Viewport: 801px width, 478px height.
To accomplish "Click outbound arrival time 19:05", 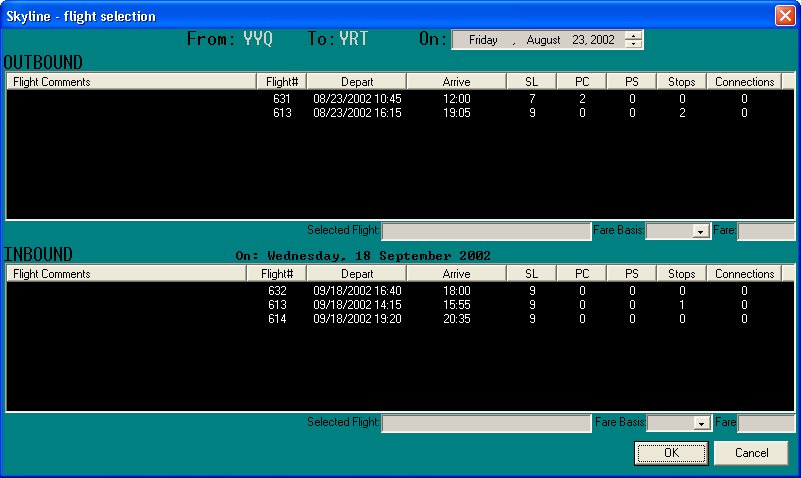I will 457,113.
